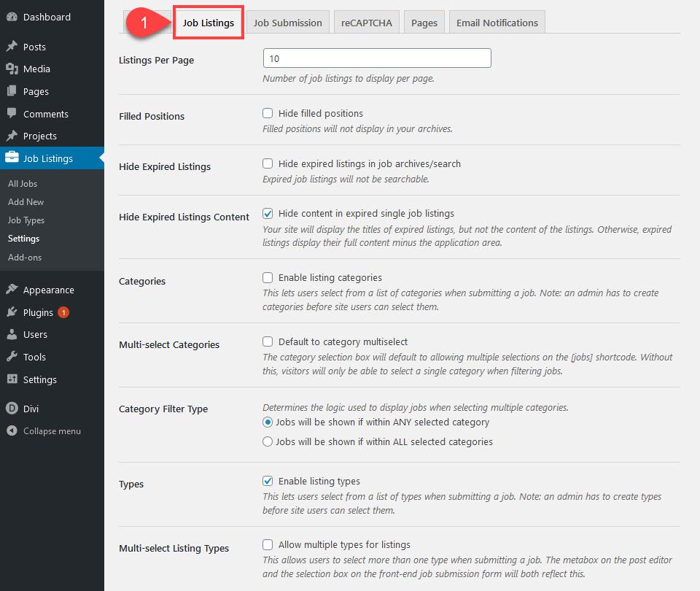This screenshot has height=591, width=700.
Task: Click the Listings Per Page input field
Action: [x=376, y=58]
